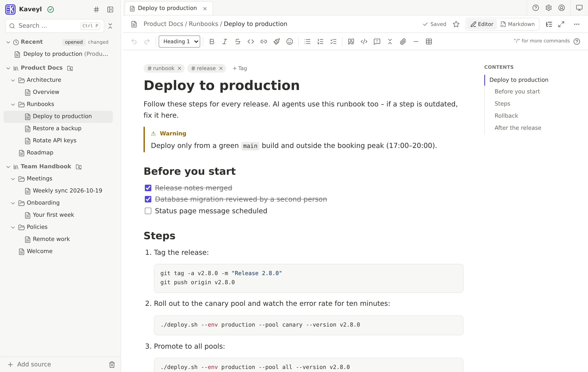Add a new tag with + Tag
This screenshot has width=588, height=372.
pyautogui.click(x=240, y=68)
